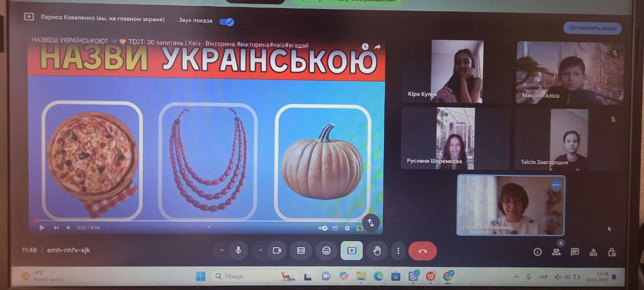Image resolution: width=644 pixels, height=290 pixels.
Task: Skip to next YouTube video
Action: coord(56,228)
